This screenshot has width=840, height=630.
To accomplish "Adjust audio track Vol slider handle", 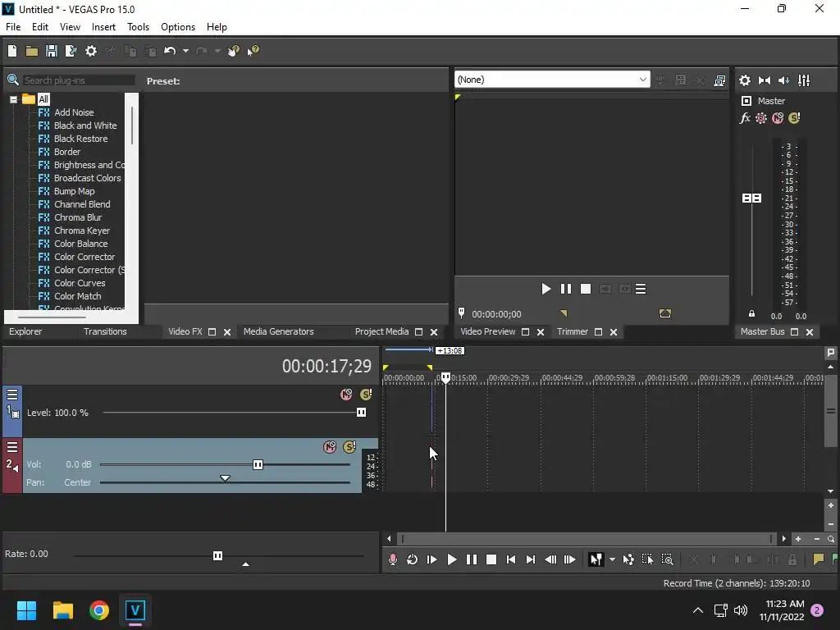I will [x=258, y=464].
